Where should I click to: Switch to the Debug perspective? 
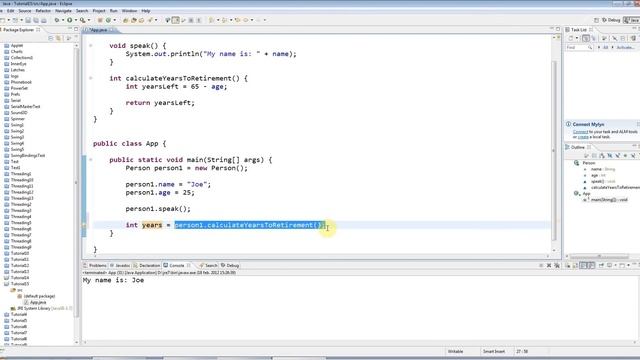click(611, 20)
